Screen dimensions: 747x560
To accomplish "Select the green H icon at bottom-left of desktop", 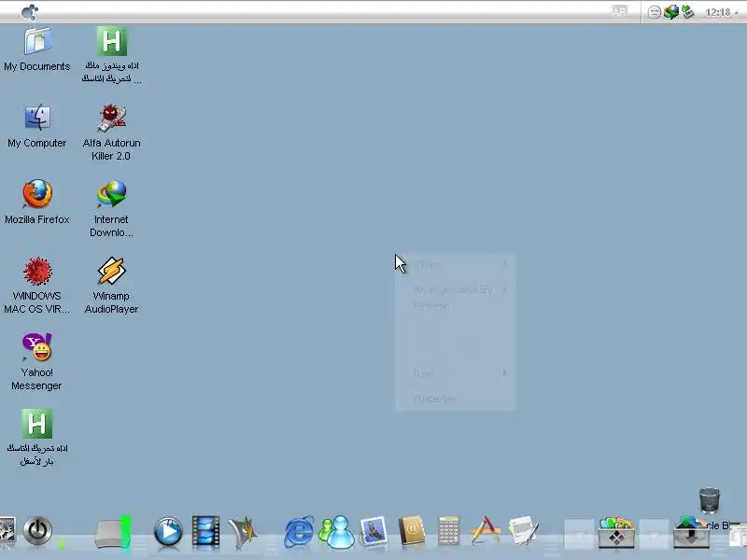I will pyautogui.click(x=37, y=424).
